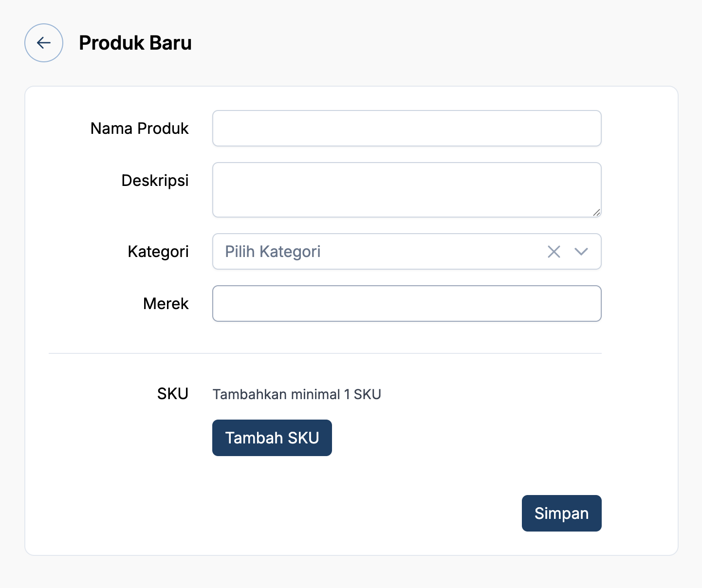The height and width of the screenshot is (588, 702).
Task: Click inside the Deskripsi text area
Action: coord(406,189)
